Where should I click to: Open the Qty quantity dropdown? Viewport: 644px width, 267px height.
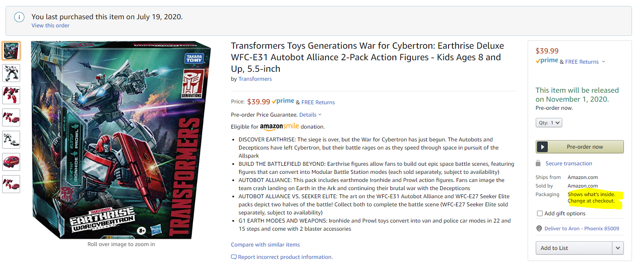[549, 123]
